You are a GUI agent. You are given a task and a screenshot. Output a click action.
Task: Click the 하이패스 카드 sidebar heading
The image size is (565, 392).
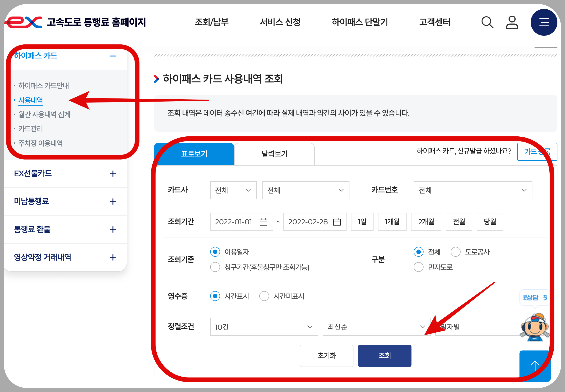tap(35, 56)
